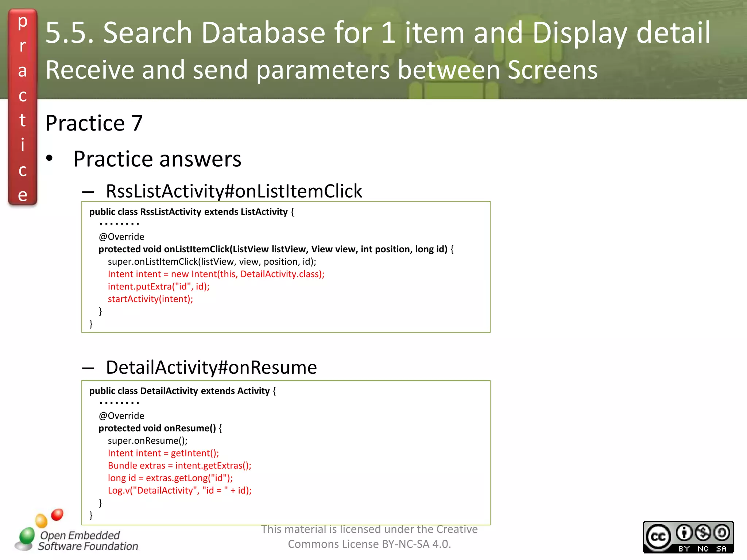
Task: Click the 'RssListActivity#onListItemClick' subheading
Action: [234, 191]
